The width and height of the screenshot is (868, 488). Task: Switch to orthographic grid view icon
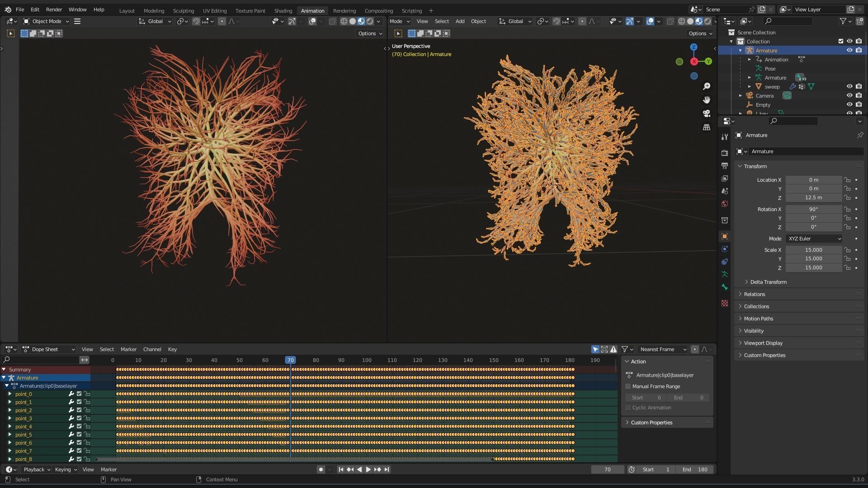point(707,127)
